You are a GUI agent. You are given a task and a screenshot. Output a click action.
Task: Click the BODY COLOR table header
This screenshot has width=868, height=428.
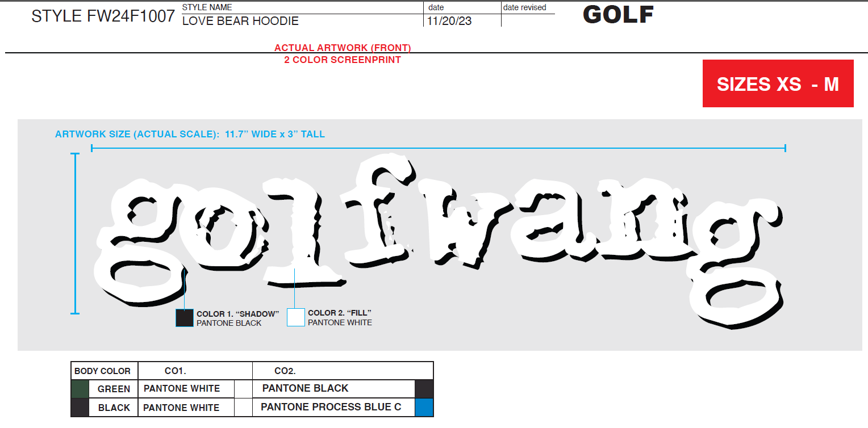tap(102, 371)
